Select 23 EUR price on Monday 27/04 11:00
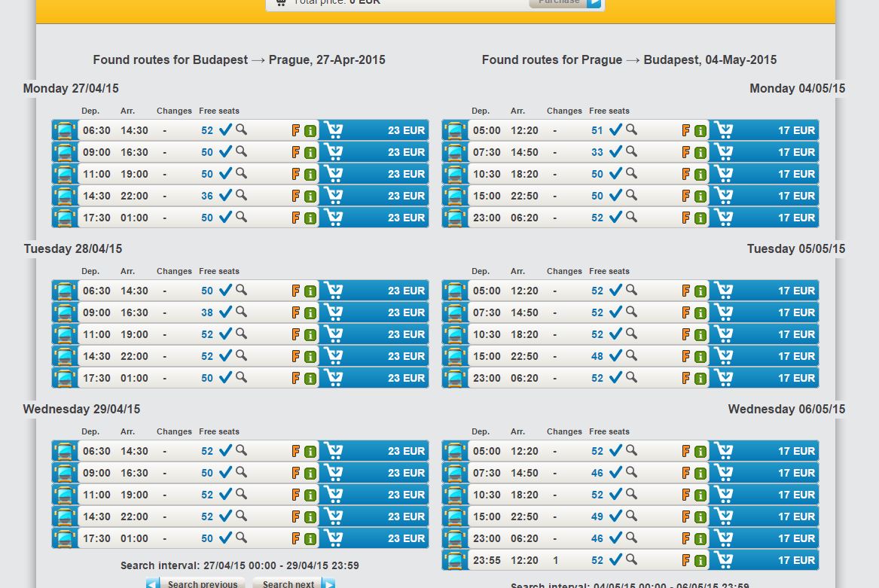This screenshot has width=879, height=588. tap(406, 174)
